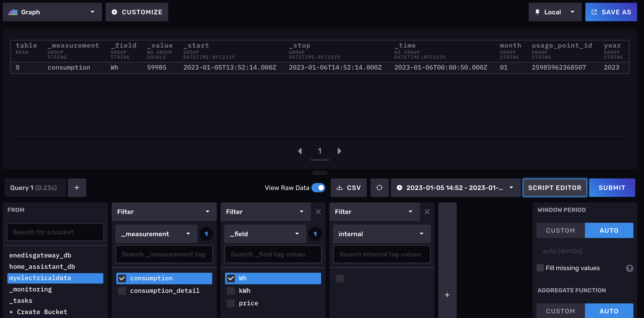Viewport: 644px width, 318px height.
Task: Submit the query
Action: (612, 188)
